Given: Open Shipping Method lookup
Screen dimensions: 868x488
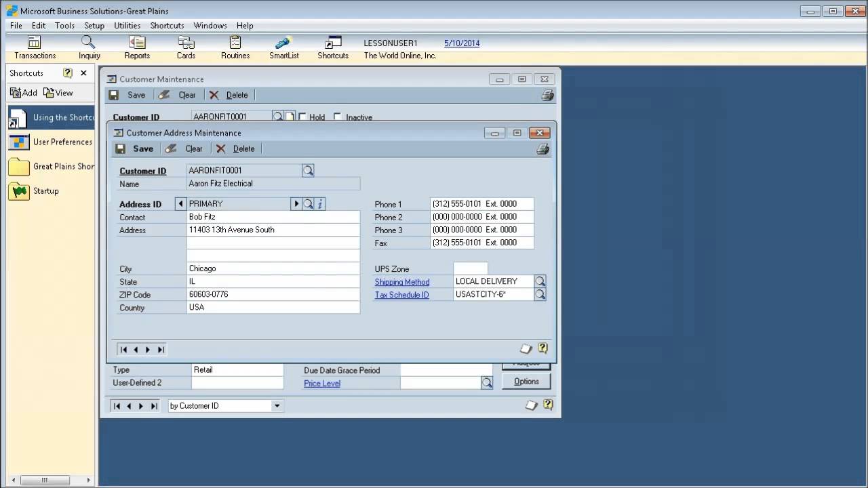Looking at the screenshot, I should point(540,281).
